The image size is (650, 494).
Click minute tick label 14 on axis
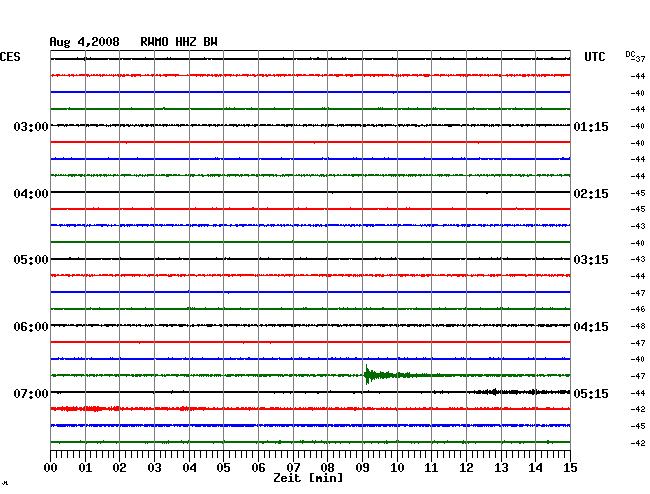coord(535,467)
